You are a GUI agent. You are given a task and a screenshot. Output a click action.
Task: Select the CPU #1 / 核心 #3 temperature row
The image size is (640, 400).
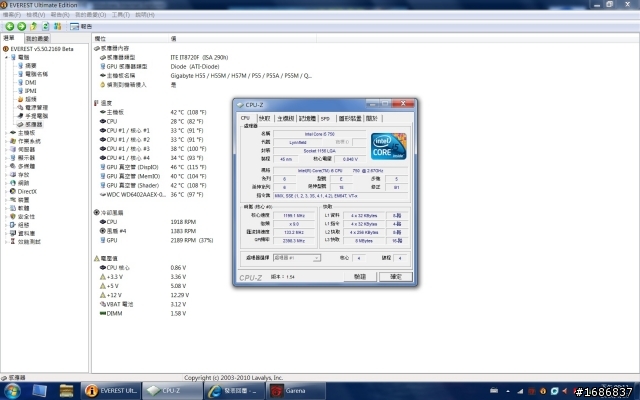pyautogui.click(x=153, y=149)
